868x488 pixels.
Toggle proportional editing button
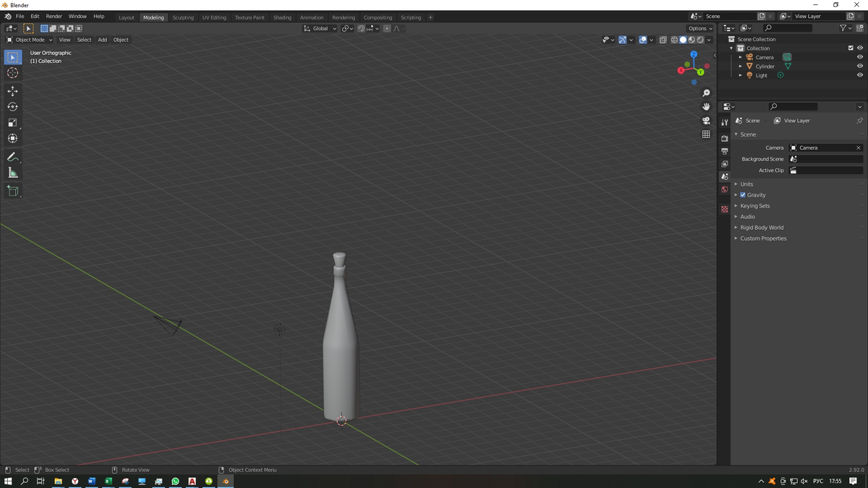pos(387,28)
